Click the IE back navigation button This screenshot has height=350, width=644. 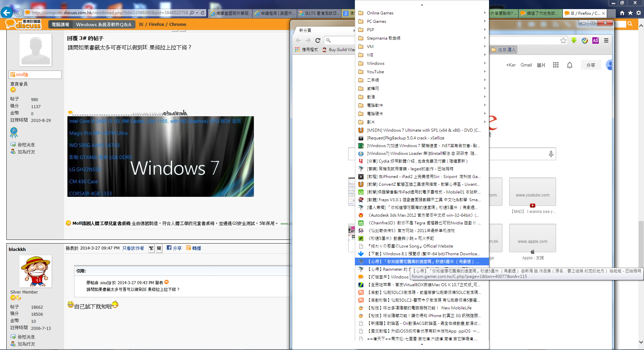click(6, 13)
